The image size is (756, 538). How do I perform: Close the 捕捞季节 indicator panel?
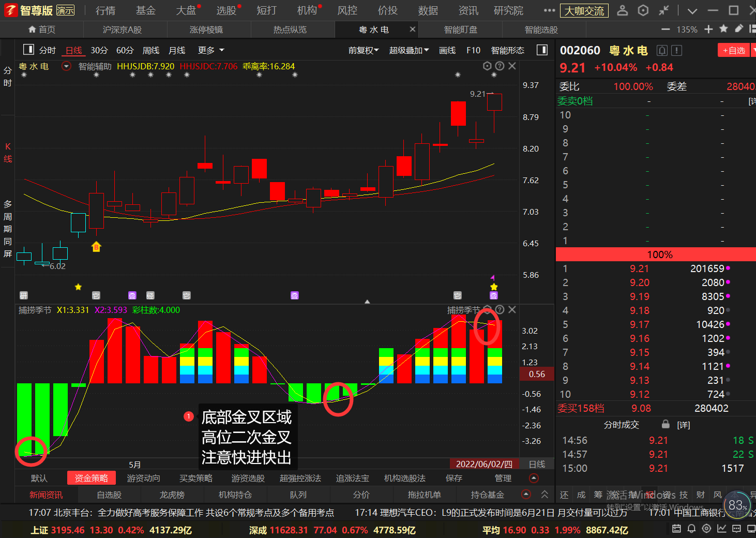512,309
